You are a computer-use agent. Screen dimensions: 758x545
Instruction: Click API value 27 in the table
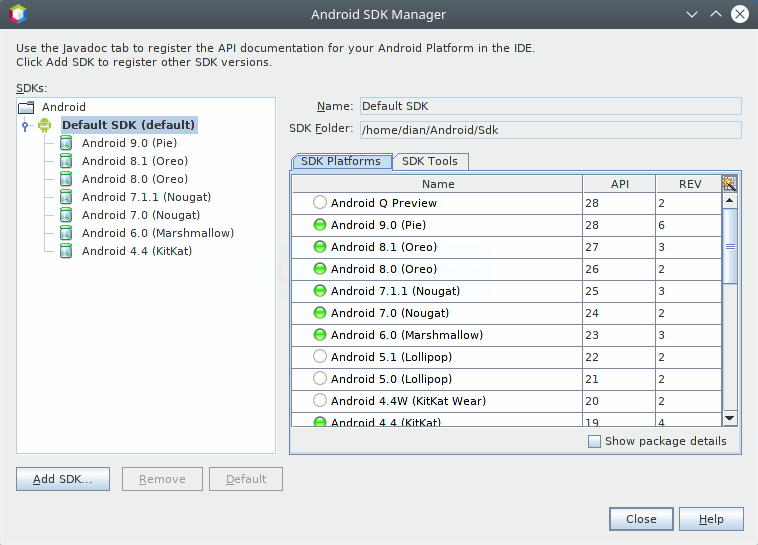pyautogui.click(x=592, y=247)
